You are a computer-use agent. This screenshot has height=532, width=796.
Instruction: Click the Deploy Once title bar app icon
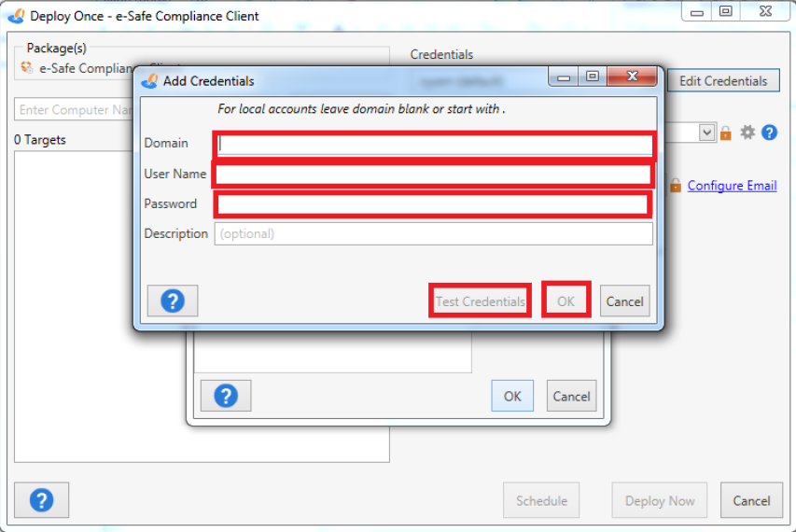[16, 16]
